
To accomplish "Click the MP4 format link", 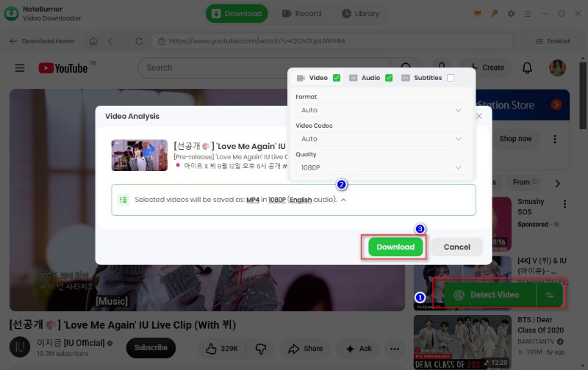I will pos(253,200).
